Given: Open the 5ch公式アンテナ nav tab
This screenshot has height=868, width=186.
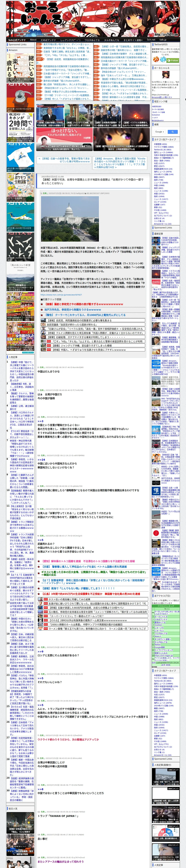Looking at the screenshot, I should [x=17, y=40].
